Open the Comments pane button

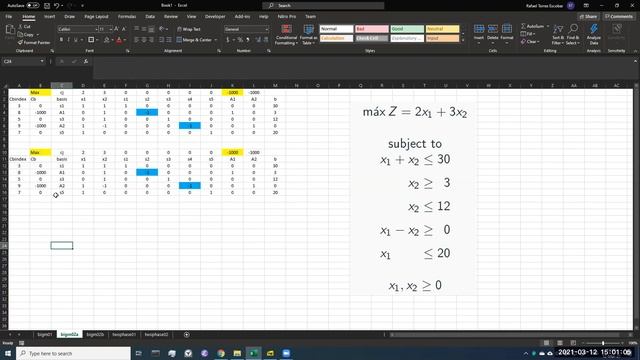619,17
